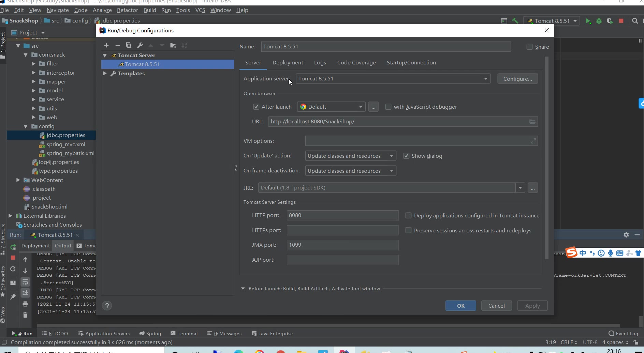Open the Startup/Connection tab
The width and height of the screenshot is (644, 353).
[x=411, y=63]
